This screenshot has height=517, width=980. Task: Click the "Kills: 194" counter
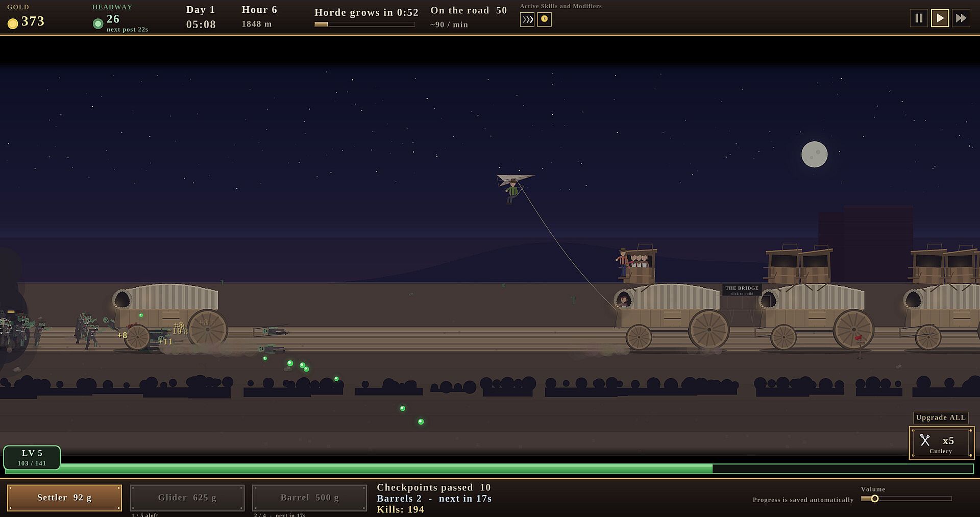tap(401, 509)
